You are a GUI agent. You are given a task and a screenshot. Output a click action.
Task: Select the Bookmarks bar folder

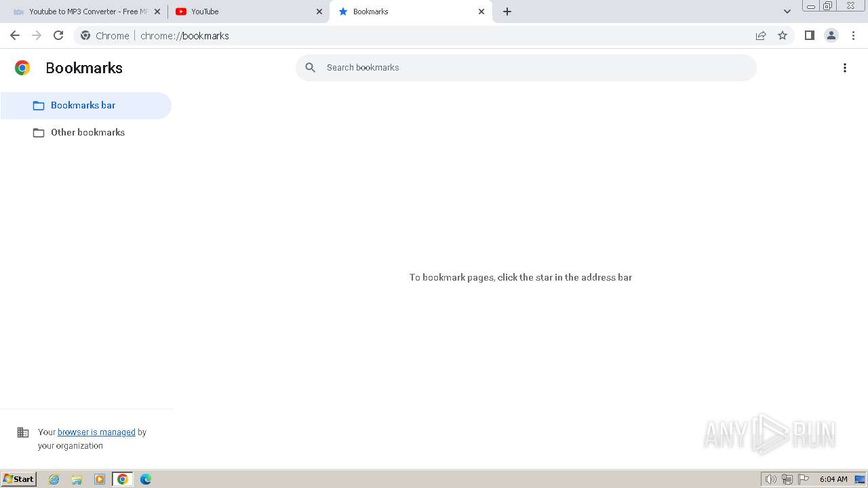click(85, 106)
